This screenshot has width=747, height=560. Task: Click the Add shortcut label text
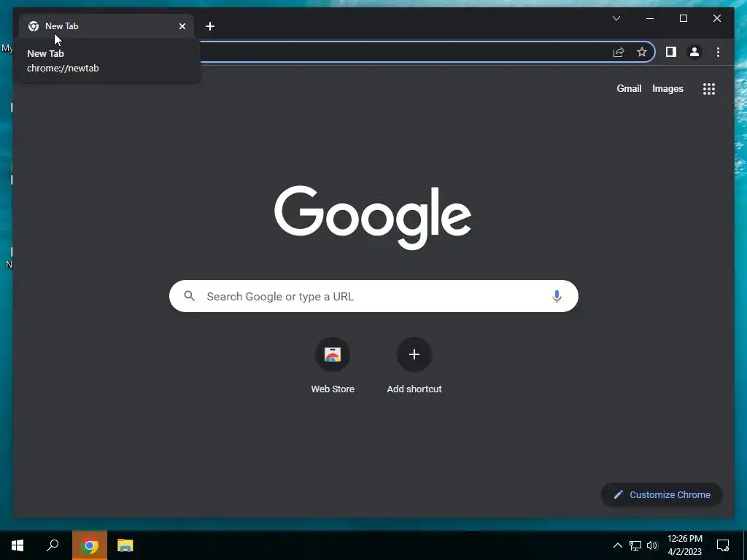[x=414, y=389]
